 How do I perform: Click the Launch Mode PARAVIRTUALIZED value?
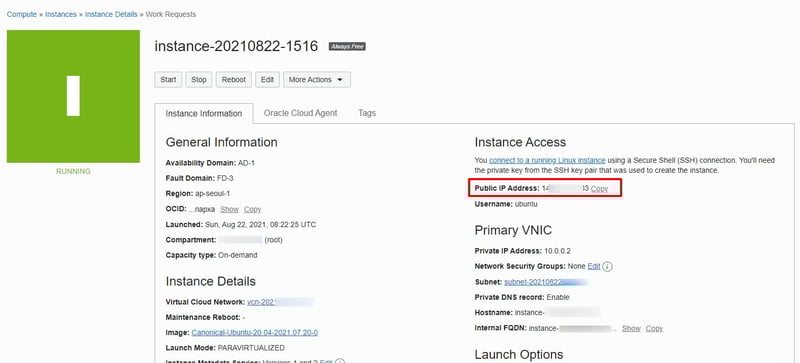(251, 348)
